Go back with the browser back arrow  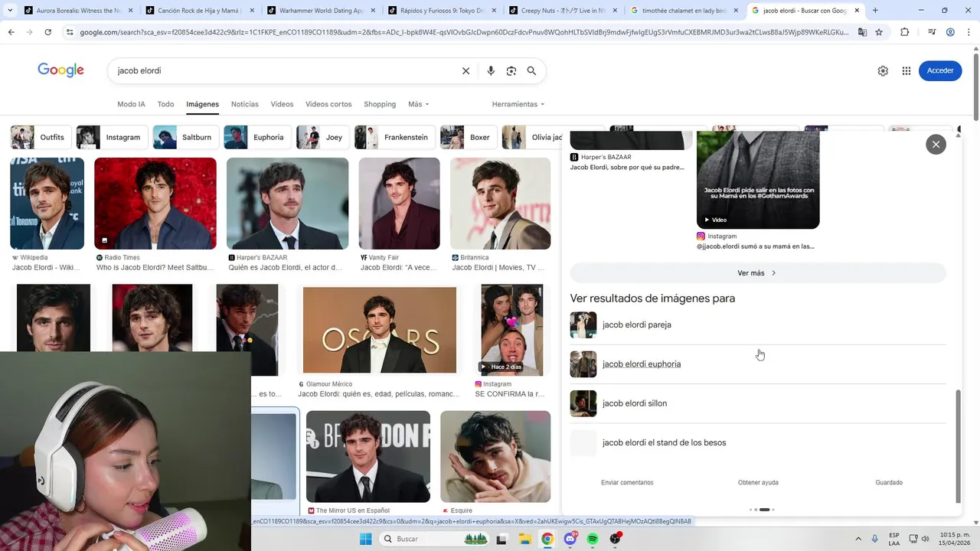(x=11, y=32)
